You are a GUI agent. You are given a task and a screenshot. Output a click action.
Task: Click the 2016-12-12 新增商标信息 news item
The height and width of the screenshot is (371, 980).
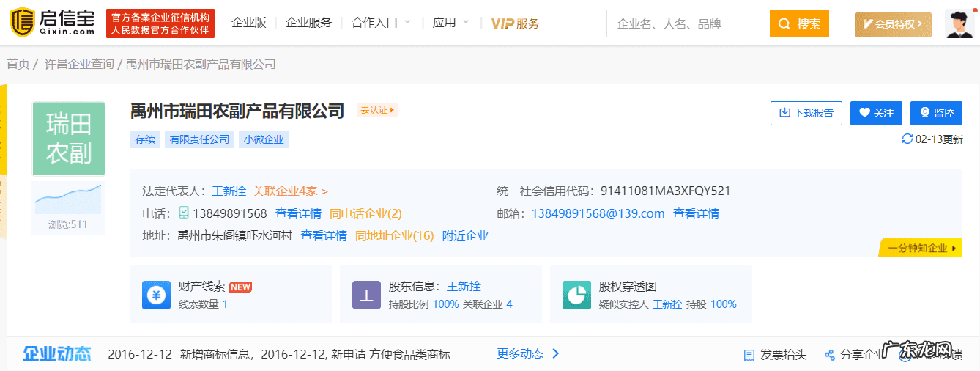tap(279, 355)
